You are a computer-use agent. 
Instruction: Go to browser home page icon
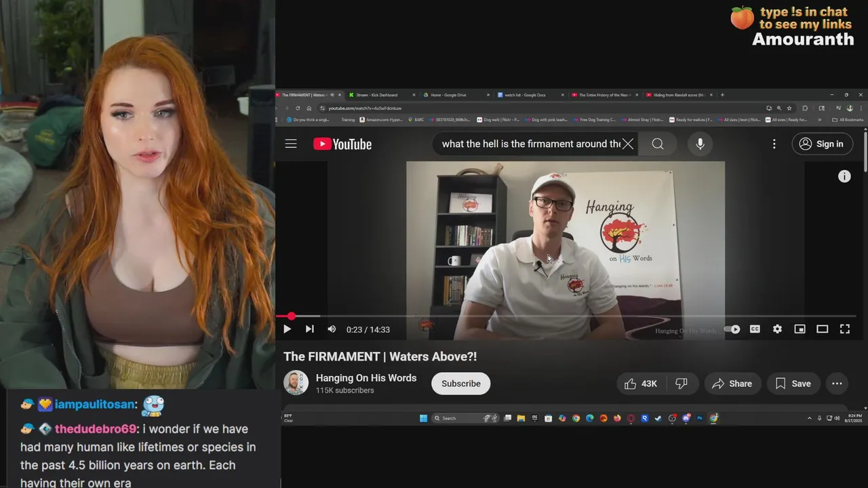point(309,108)
